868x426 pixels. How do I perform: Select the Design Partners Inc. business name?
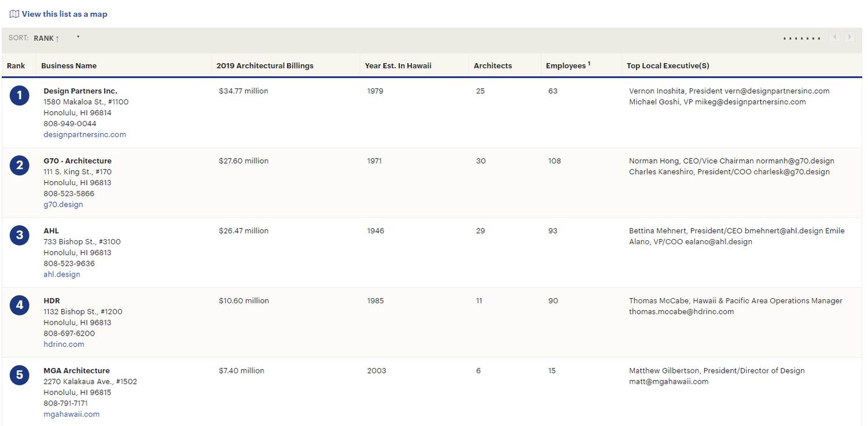[80, 91]
